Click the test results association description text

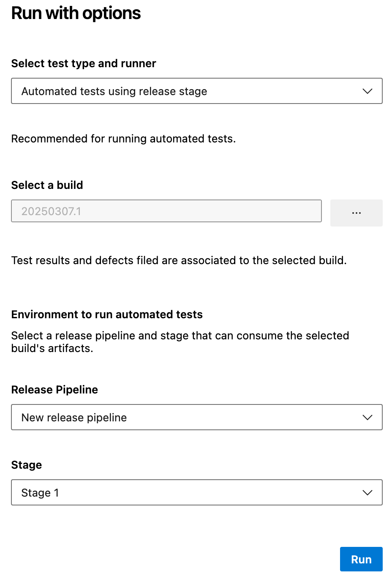(x=179, y=260)
